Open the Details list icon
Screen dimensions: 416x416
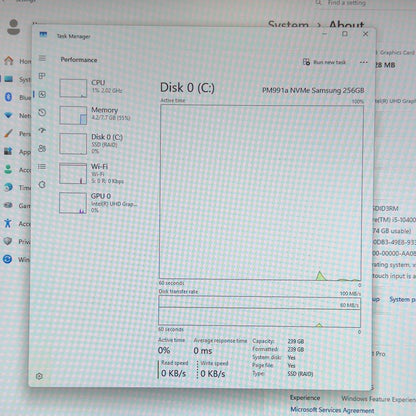(x=42, y=166)
